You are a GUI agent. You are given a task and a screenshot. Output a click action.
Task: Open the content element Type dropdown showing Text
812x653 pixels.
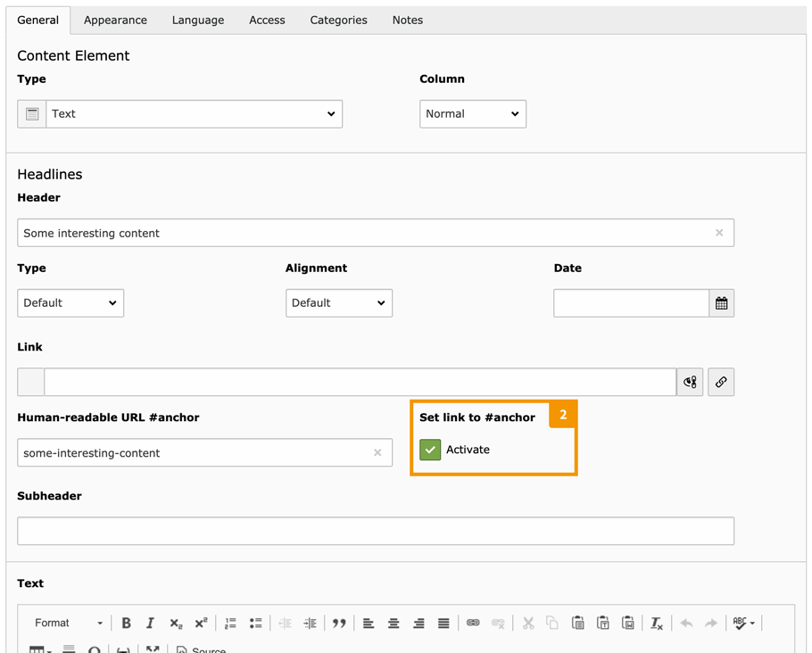[195, 114]
